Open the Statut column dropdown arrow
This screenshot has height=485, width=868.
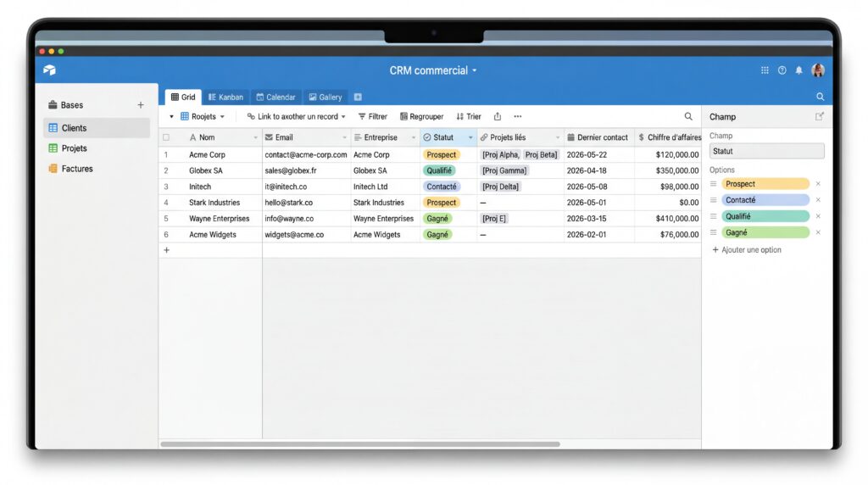[470, 138]
